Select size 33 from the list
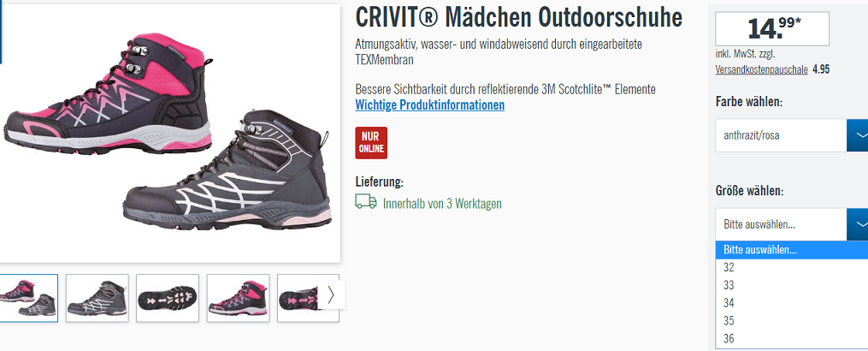Viewport: 868px width, 351px height. pyautogui.click(x=792, y=285)
